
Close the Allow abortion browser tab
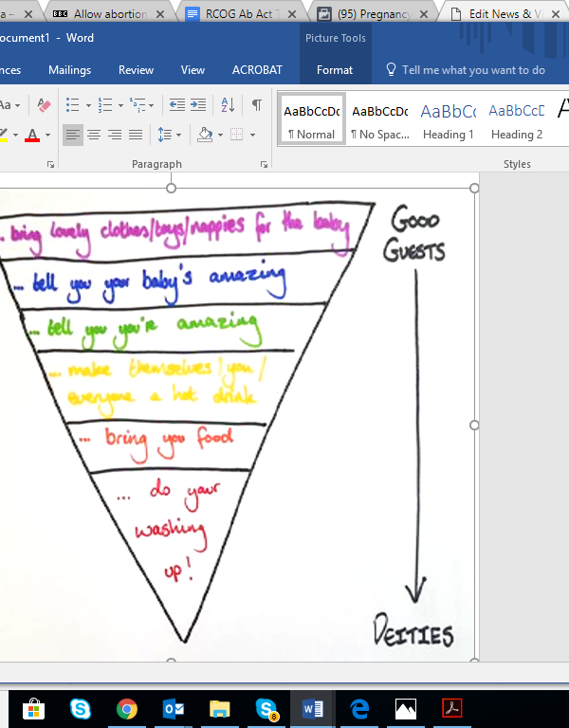click(x=160, y=14)
